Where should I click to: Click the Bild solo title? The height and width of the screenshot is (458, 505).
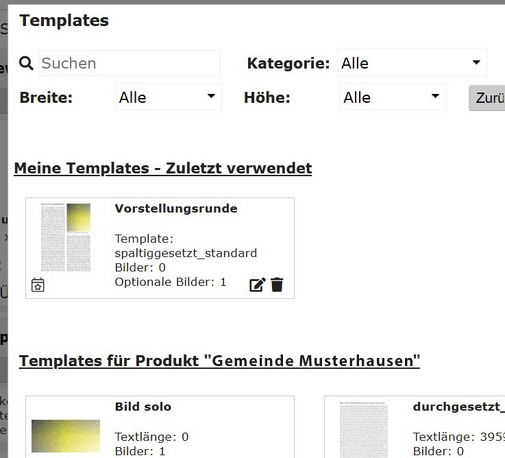point(143,407)
